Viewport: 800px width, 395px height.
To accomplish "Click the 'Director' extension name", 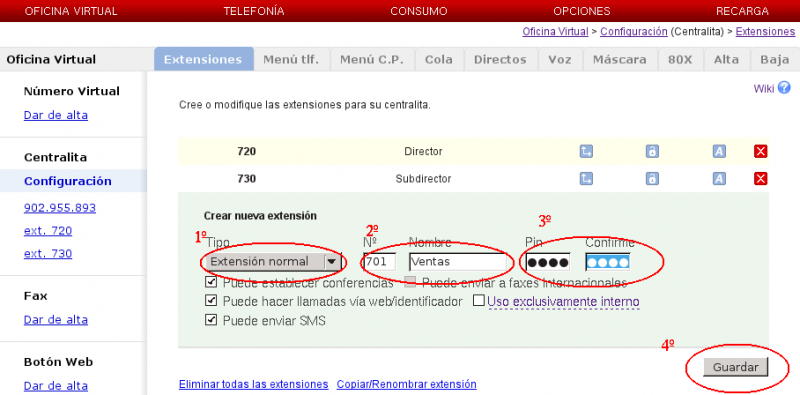I will (x=423, y=152).
